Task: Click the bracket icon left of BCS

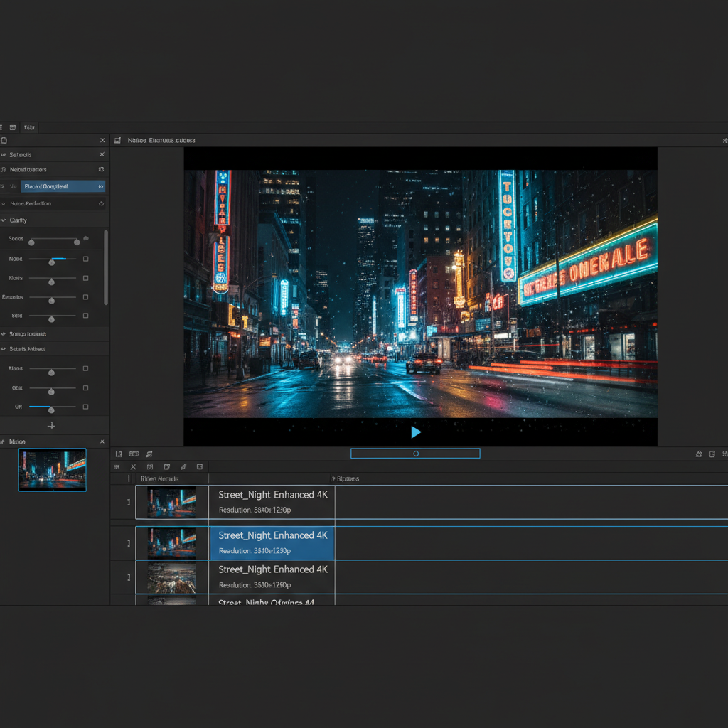Action: (x=119, y=454)
